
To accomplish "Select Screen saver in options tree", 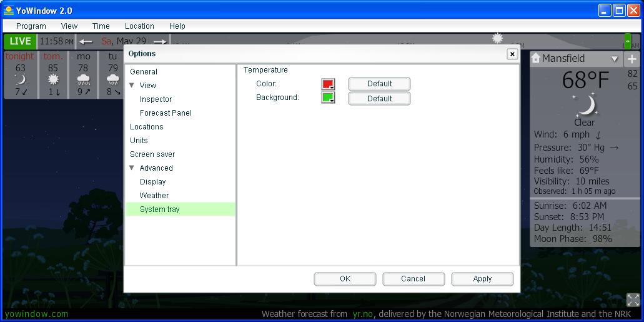I will (x=152, y=154).
